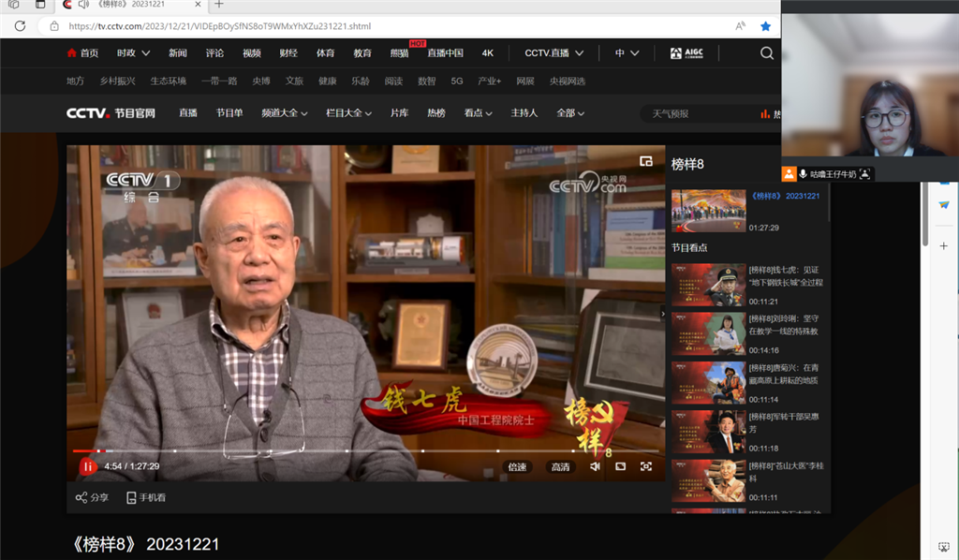The width and height of the screenshot is (959, 560).
Task: Play the 《榜样8》 20231221 full episode thumbnail
Action: (708, 211)
